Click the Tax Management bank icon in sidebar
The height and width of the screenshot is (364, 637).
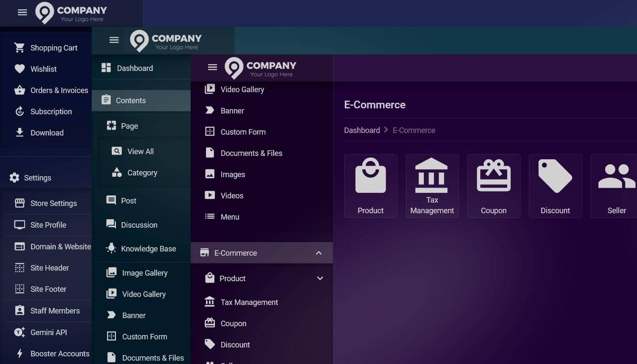tap(210, 302)
